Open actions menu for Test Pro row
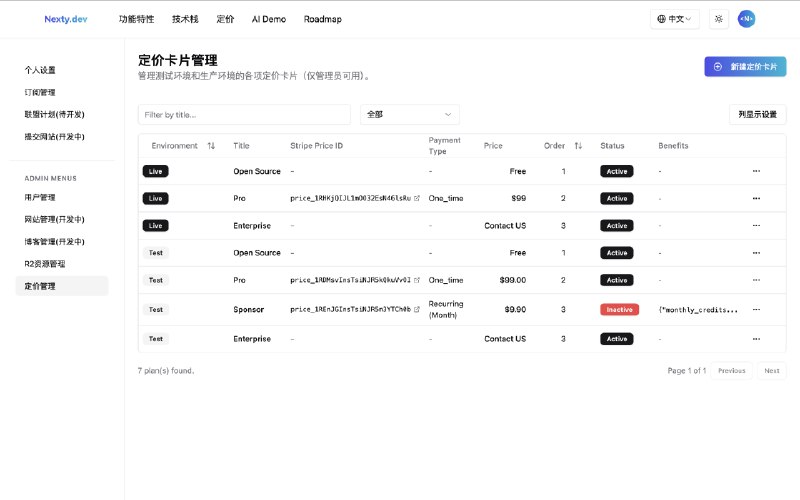The width and height of the screenshot is (800, 500). pos(756,280)
